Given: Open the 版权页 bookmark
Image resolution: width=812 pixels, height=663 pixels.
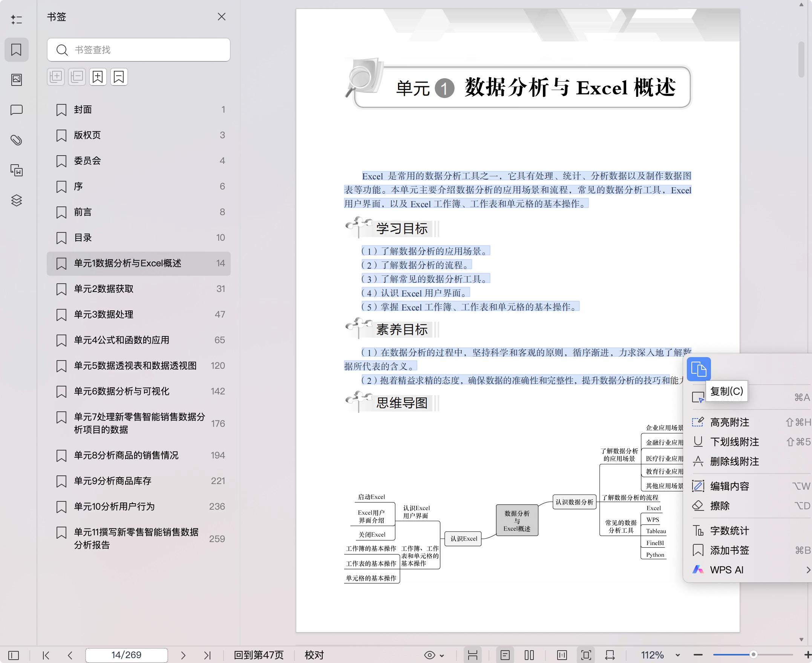Looking at the screenshot, I should coord(139,135).
